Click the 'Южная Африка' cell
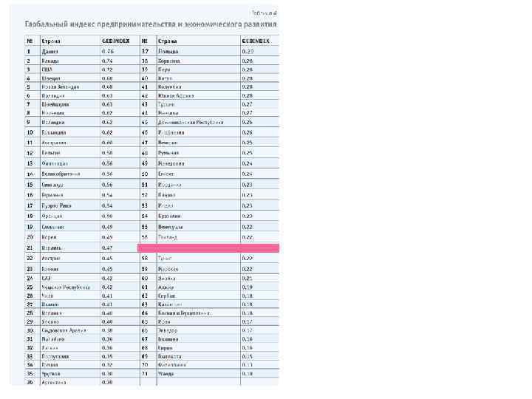532x399 pixels. point(174,95)
